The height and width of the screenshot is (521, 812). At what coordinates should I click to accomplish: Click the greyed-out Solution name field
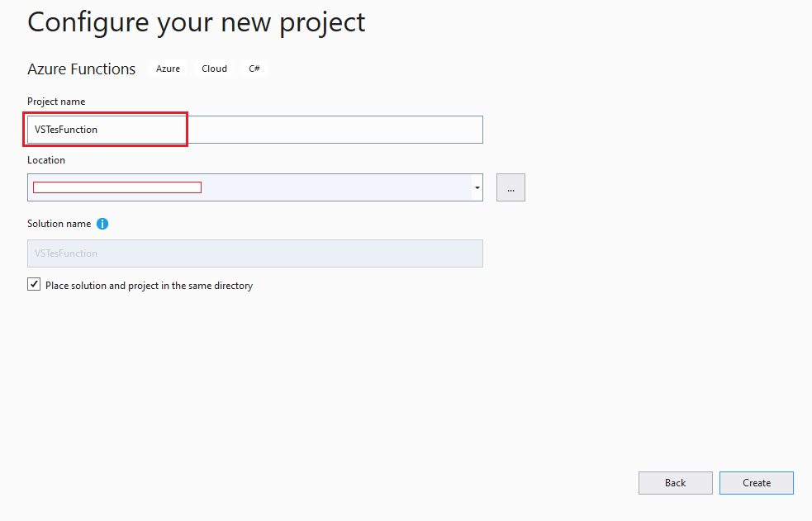[x=254, y=253]
